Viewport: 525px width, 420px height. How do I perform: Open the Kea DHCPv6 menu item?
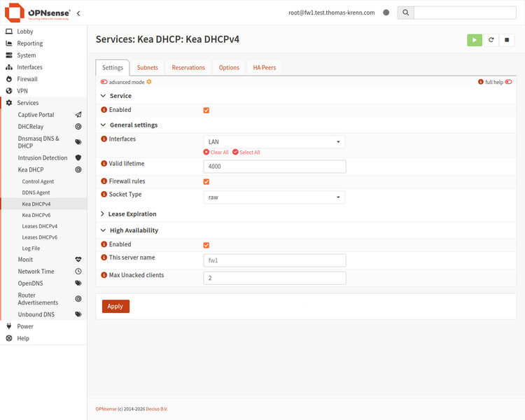pos(36,215)
